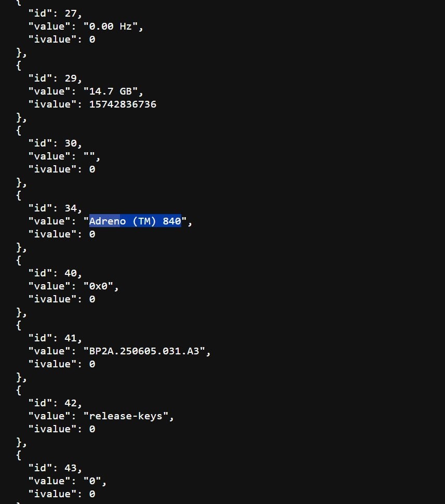Click the number 15742836736
The image size is (445, 504).
click(123, 104)
